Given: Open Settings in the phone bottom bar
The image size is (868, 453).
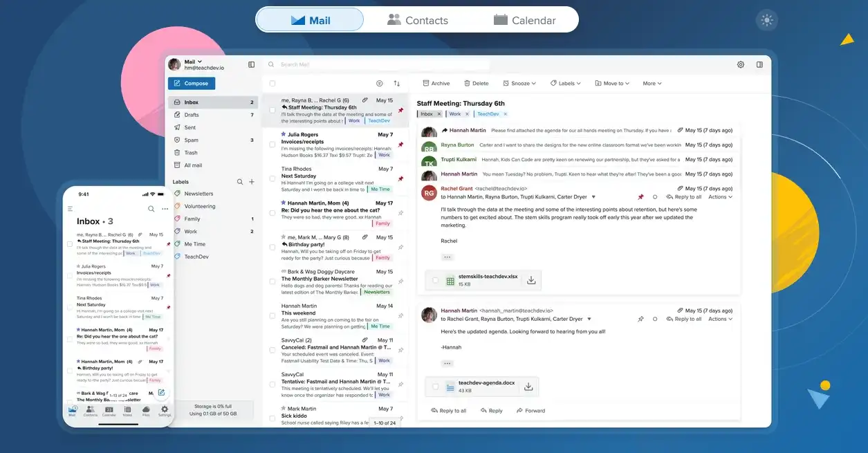Looking at the screenshot, I should pyautogui.click(x=164, y=411).
